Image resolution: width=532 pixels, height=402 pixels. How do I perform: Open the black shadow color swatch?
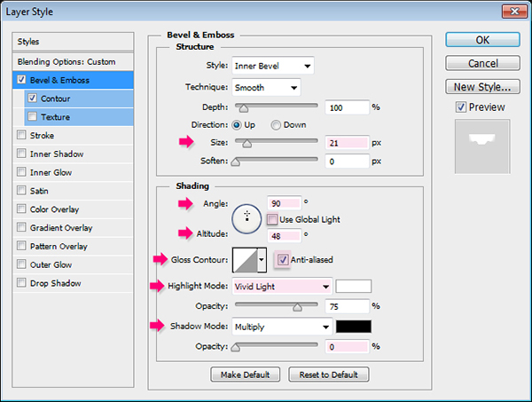pos(353,327)
